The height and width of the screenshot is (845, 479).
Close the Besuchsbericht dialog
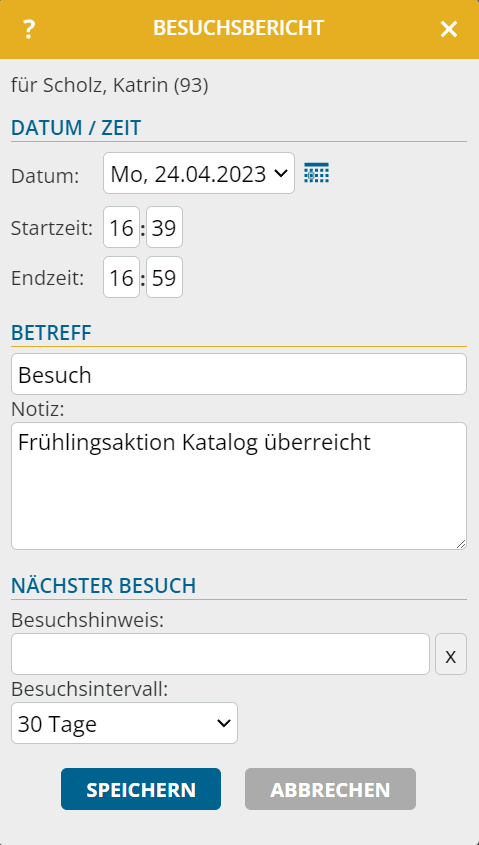(x=448, y=29)
